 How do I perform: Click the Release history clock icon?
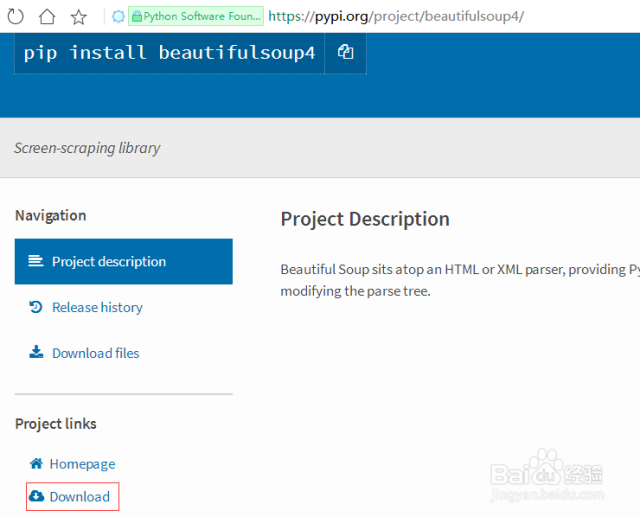click(36, 307)
